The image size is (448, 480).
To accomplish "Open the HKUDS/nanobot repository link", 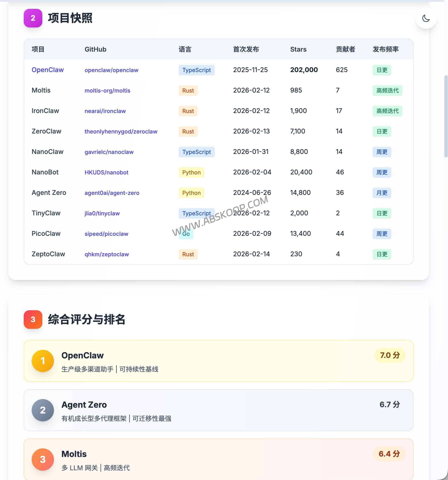I will (x=107, y=172).
